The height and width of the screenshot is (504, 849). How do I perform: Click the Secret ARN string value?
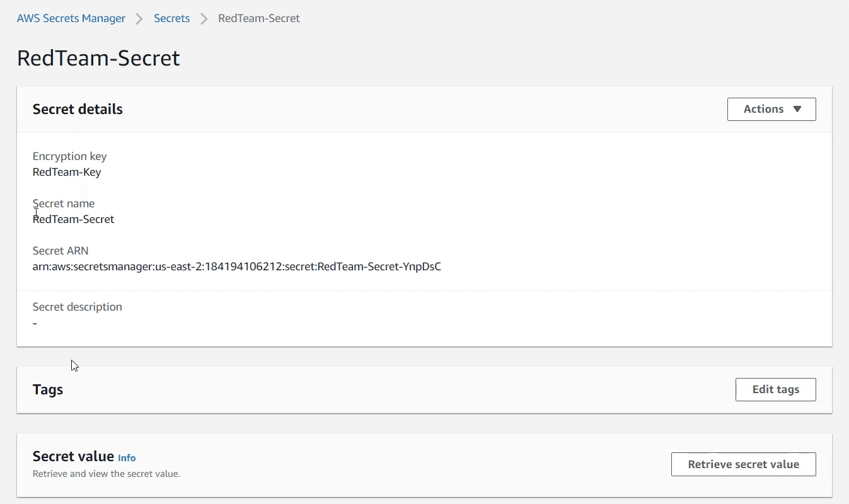(x=236, y=266)
